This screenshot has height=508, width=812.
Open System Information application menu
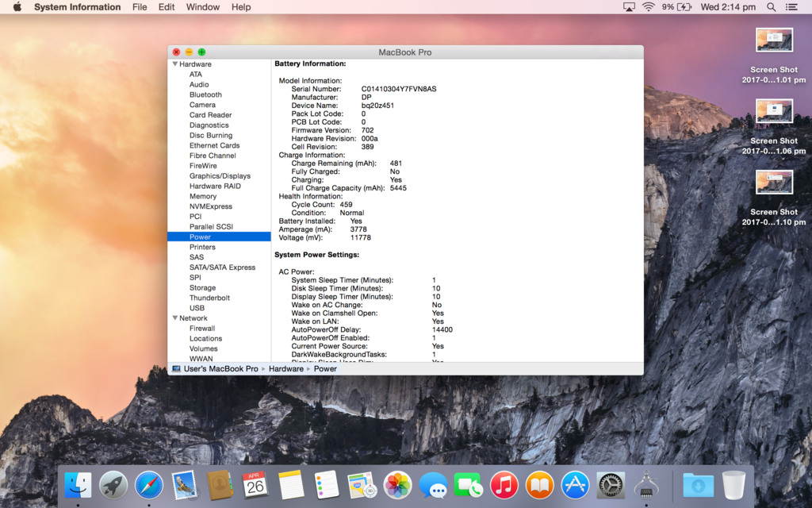[x=77, y=6]
